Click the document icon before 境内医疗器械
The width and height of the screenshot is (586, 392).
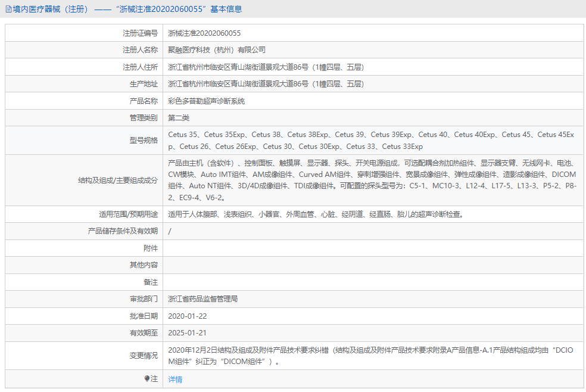tap(8, 9)
